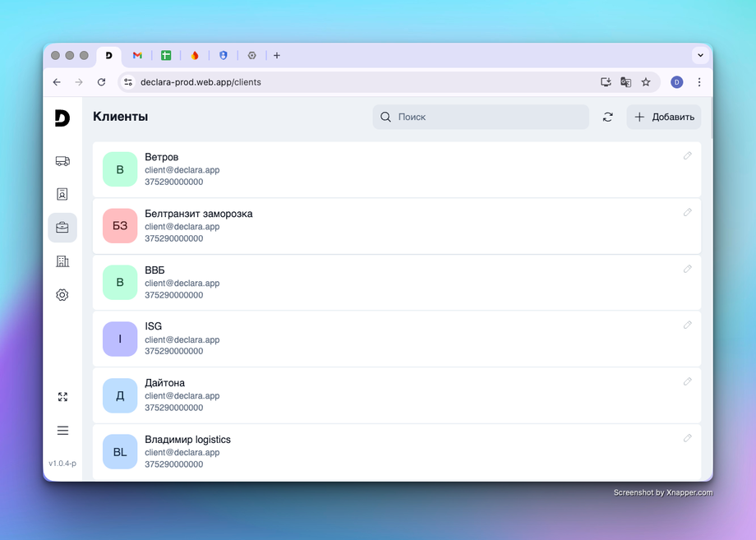Reload the page in the browser toolbar
This screenshot has height=540, width=756.
pyautogui.click(x=101, y=82)
